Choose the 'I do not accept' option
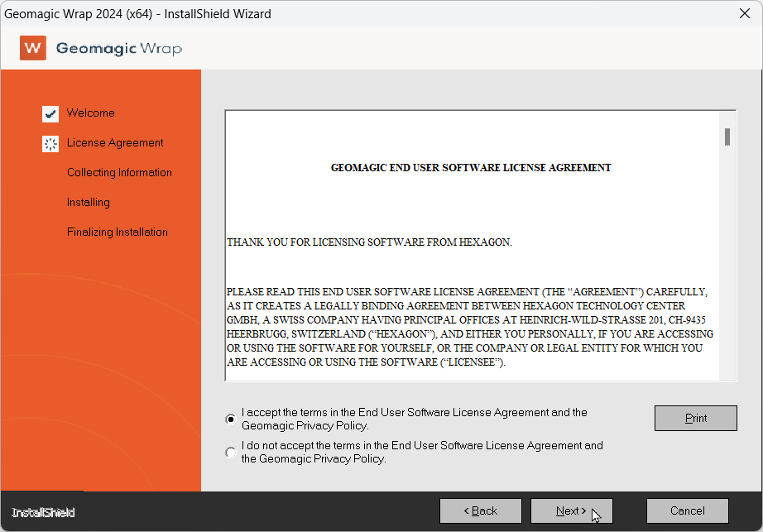The height and width of the screenshot is (532, 763). click(230, 453)
